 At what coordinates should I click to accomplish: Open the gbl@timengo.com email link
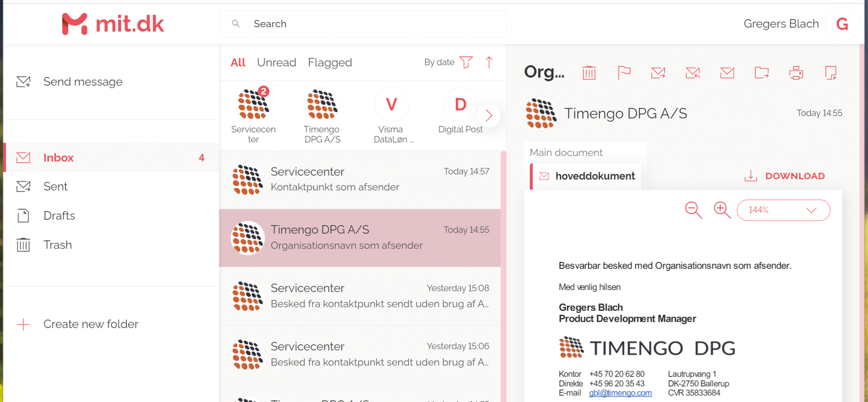point(620,393)
